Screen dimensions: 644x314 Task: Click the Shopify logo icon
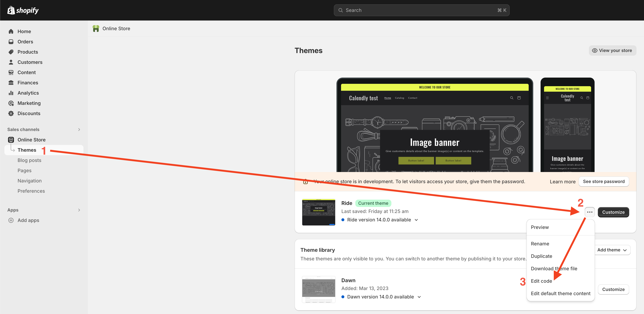11,10
